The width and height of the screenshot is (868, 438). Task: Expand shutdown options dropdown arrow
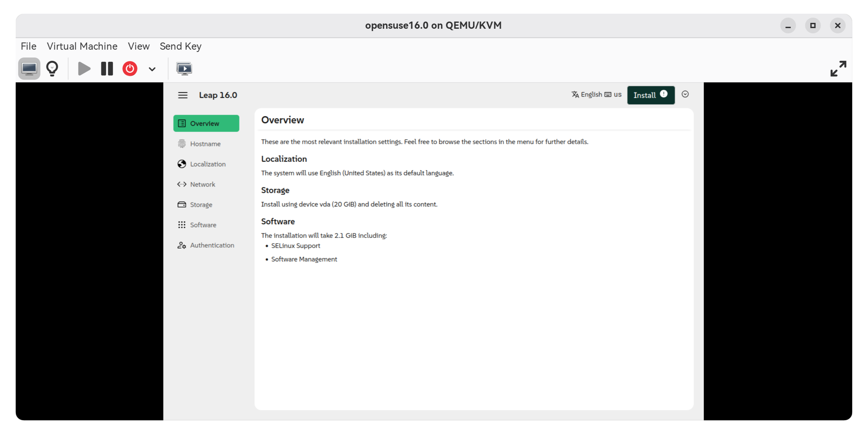[152, 69]
